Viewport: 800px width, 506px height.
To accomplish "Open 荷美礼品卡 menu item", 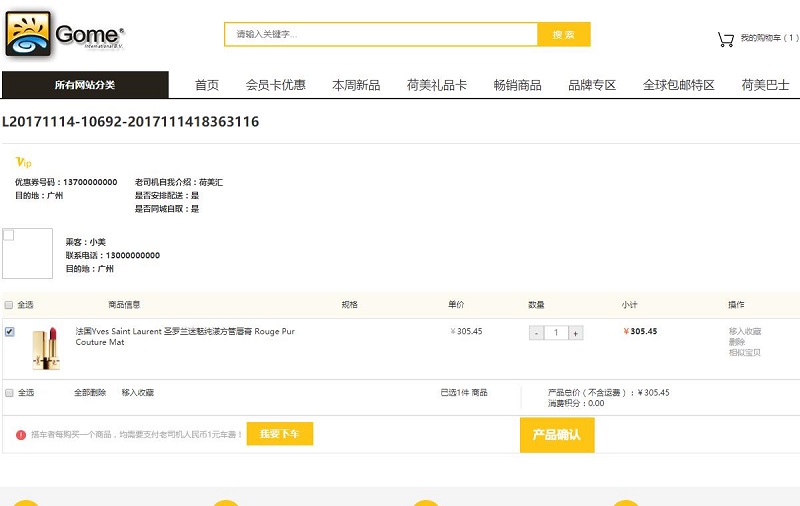I will [437, 85].
